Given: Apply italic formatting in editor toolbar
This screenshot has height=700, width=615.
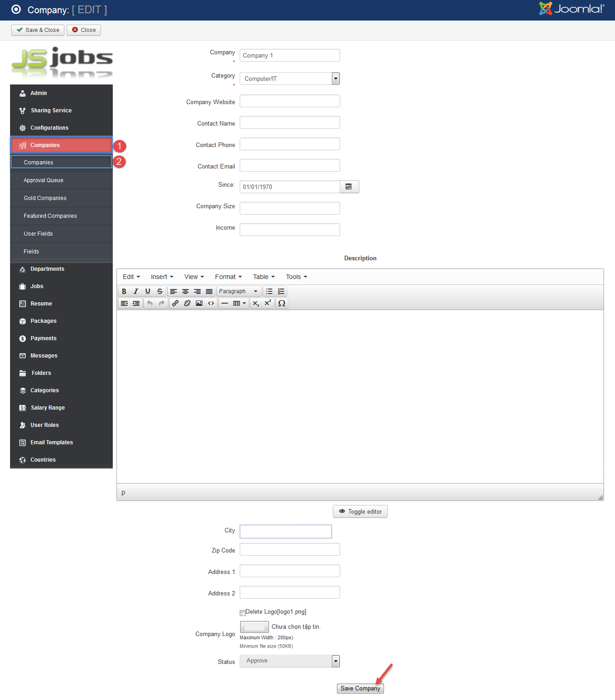Looking at the screenshot, I should [x=136, y=291].
